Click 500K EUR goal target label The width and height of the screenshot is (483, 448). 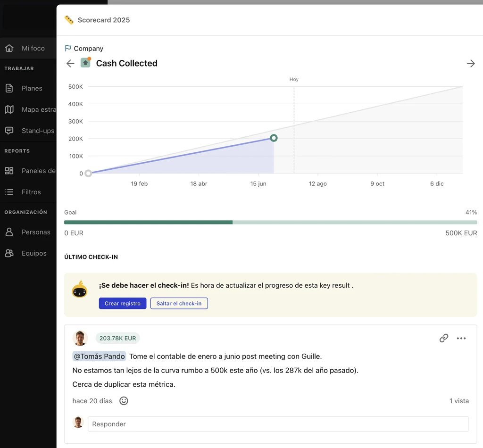(x=461, y=233)
